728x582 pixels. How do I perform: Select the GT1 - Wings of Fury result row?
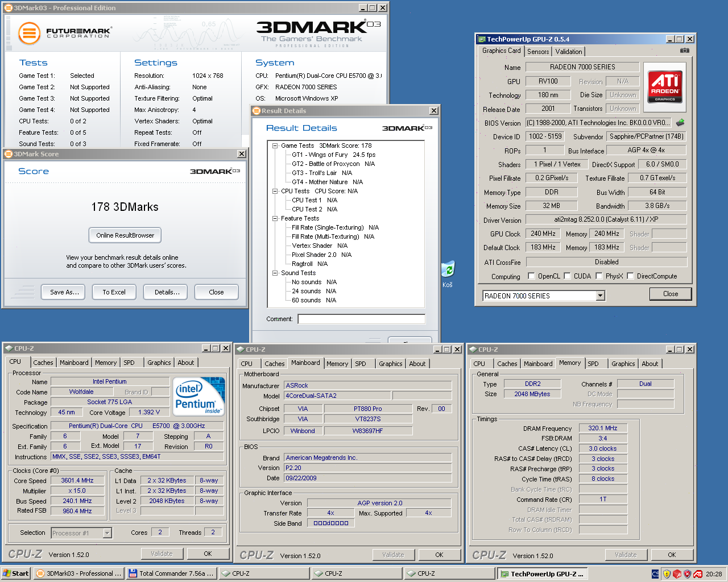pyautogui.click(x=333, y=155)
